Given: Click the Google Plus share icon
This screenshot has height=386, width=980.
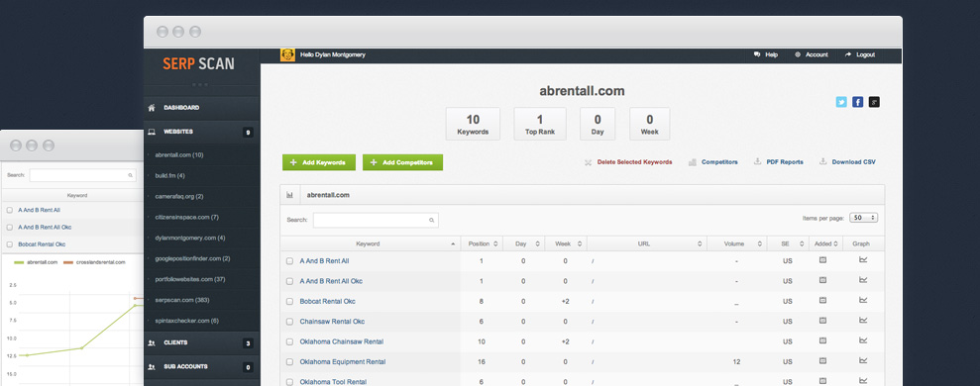Looking at the screenshot, I should (x=874, y=102).
